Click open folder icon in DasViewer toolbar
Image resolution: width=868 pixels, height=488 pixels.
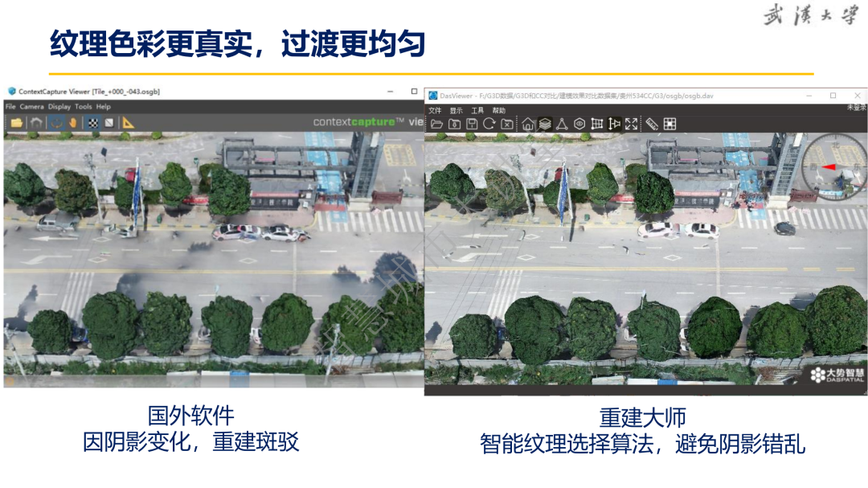click(436, 124)
